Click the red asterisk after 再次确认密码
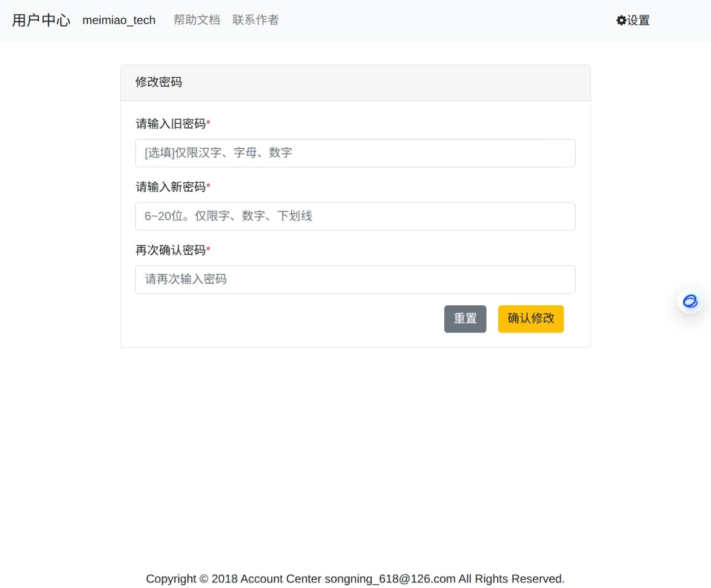This screenshot has height=588, width=711. click(208, 250)
